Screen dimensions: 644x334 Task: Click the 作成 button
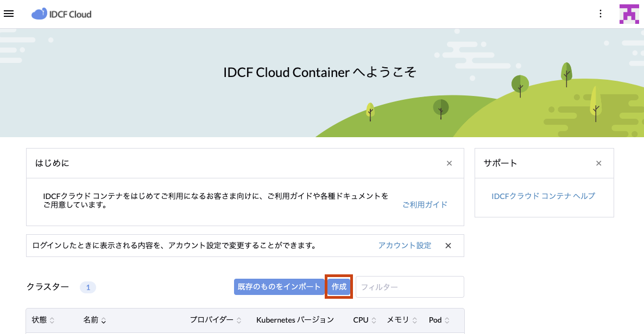click(x=339, y=287)
